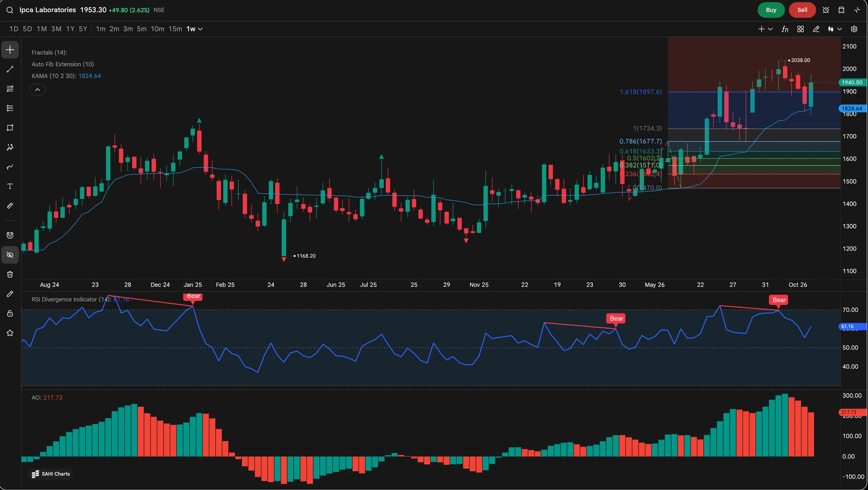Click the 1824.64 KAMA price tag

pyautogui.click(x=852, y=108)
